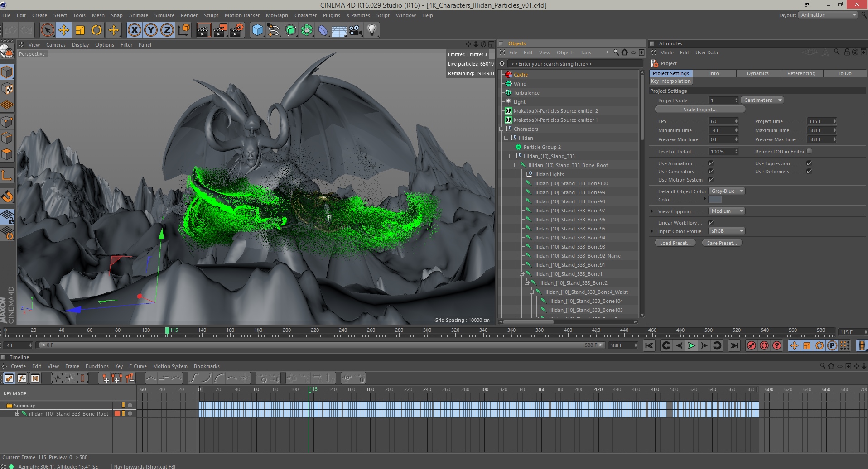The image size is (868, 469).
Task: Switch to the Dynamics tab
Action: pyautogui.click(x=757, y=73)
